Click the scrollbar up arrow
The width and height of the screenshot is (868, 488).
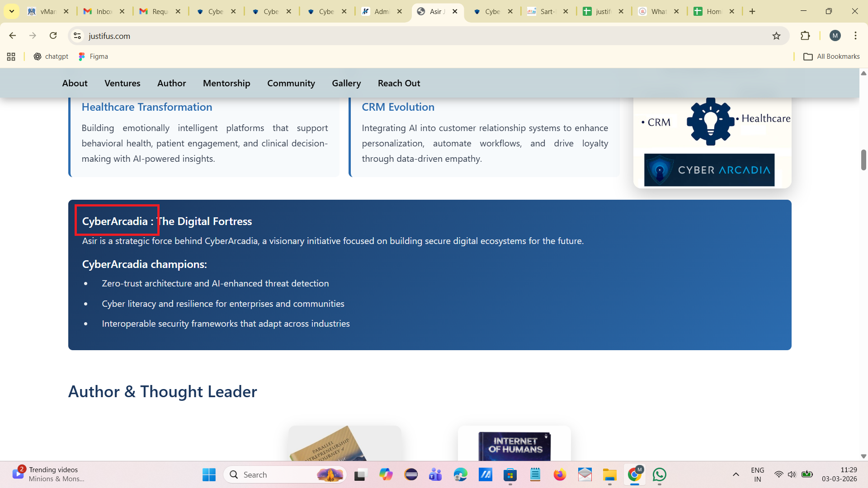(x=863, y=73)
